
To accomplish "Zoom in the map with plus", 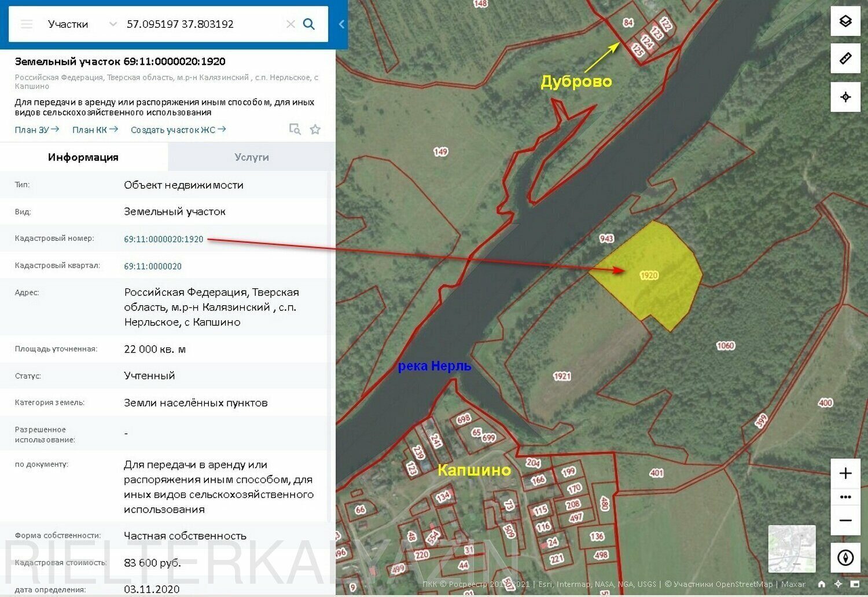I will (845, 473).
